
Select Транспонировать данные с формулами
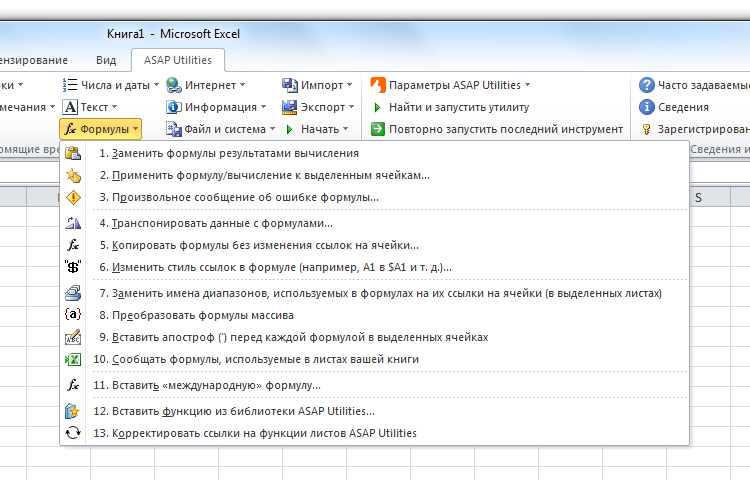(x=375, y=223)
